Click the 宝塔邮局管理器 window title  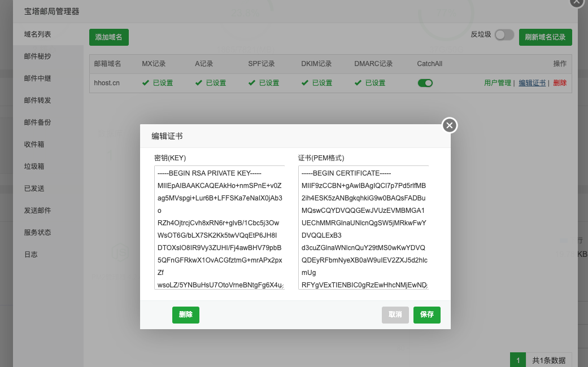[x=52, y=12]
